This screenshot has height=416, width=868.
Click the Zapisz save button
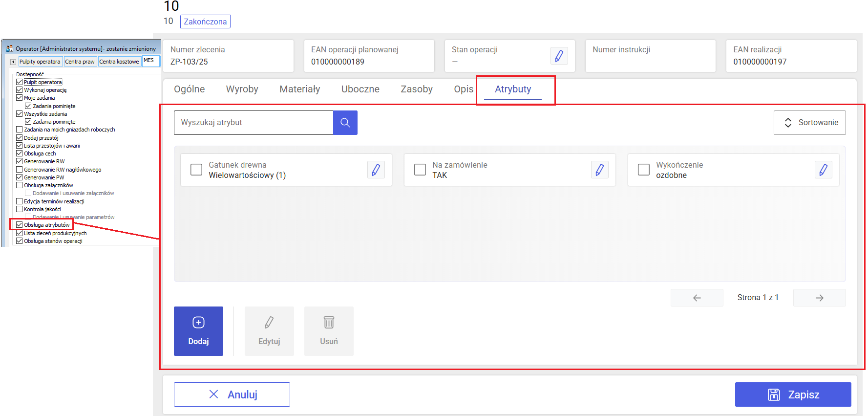coord(793,394)
